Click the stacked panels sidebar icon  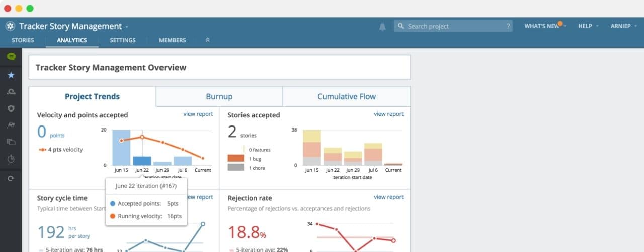coord(11,142)
